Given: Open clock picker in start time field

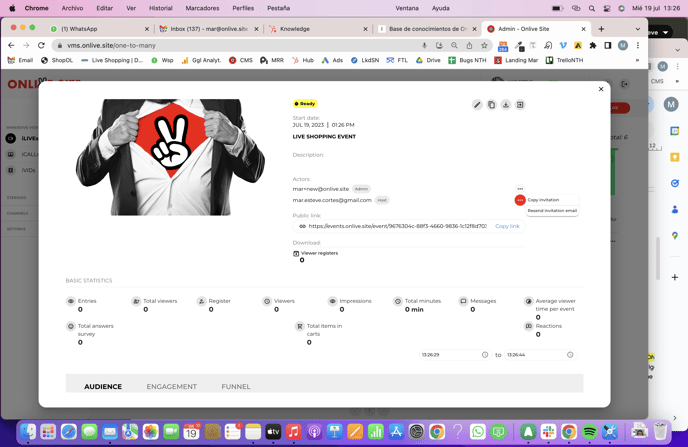Looking at the screenshot, I should pos(485,354).
